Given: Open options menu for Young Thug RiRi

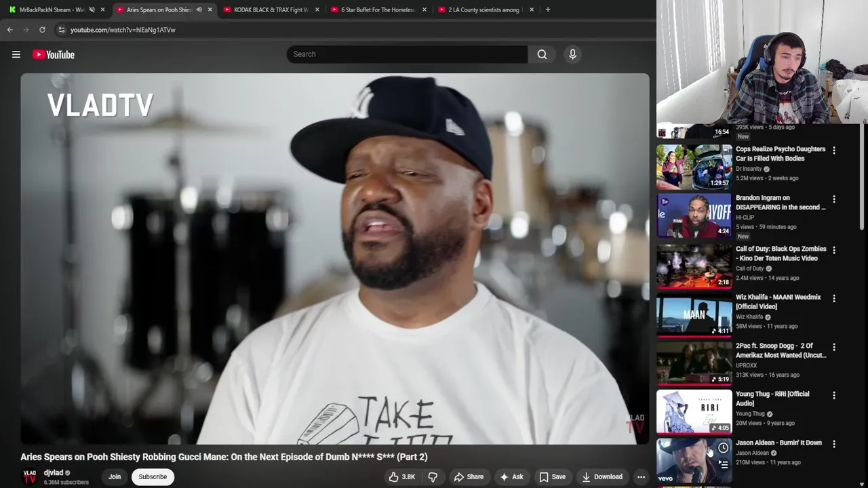Looking at the screenshot, I should 834,395.
